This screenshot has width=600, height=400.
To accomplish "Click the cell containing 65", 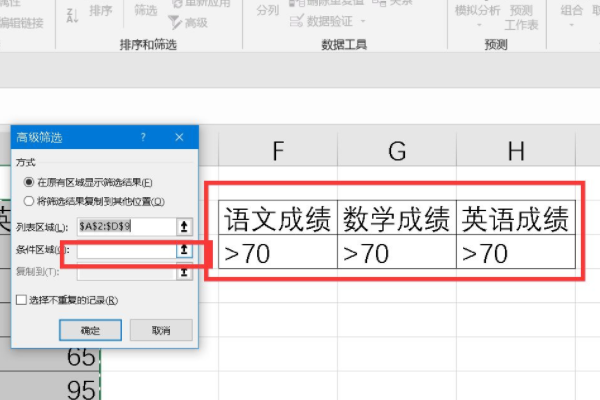I will [x=81, y=357].
